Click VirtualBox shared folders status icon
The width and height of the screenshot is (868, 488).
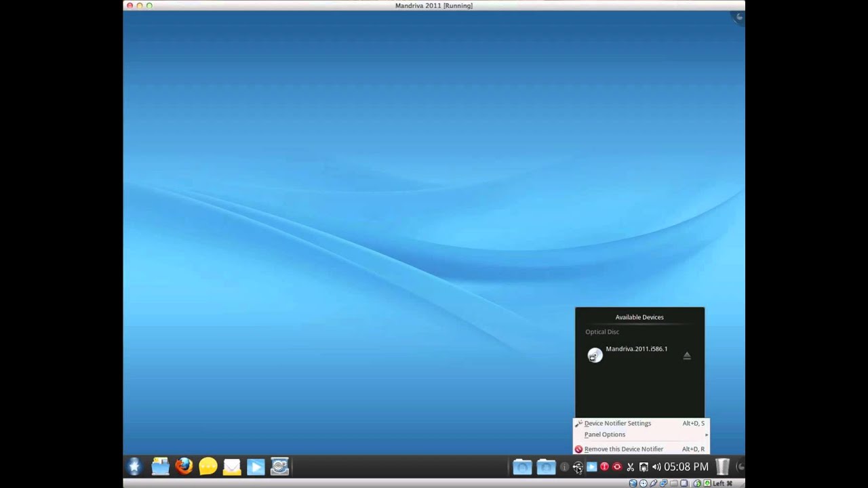tap(674, 483)
